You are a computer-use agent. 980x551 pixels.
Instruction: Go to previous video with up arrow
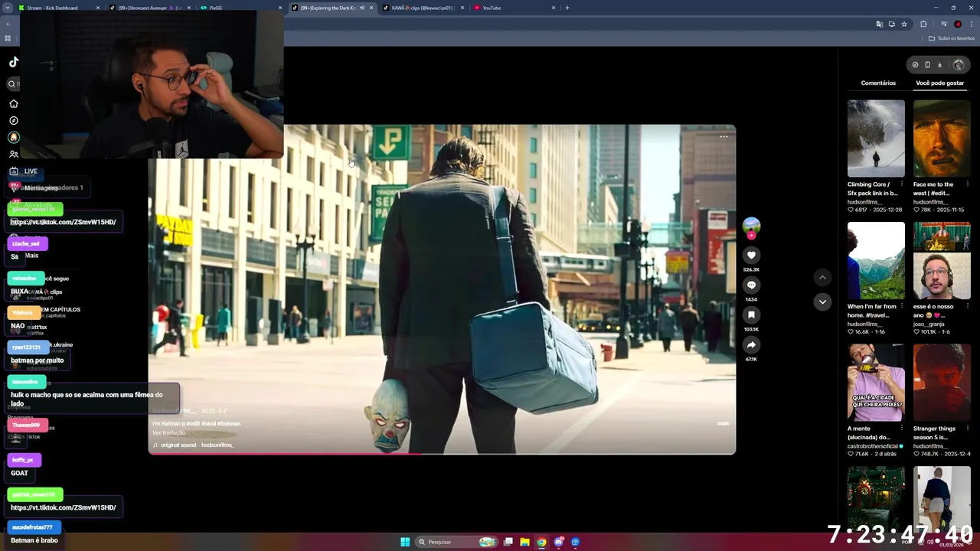coord(822,278)
